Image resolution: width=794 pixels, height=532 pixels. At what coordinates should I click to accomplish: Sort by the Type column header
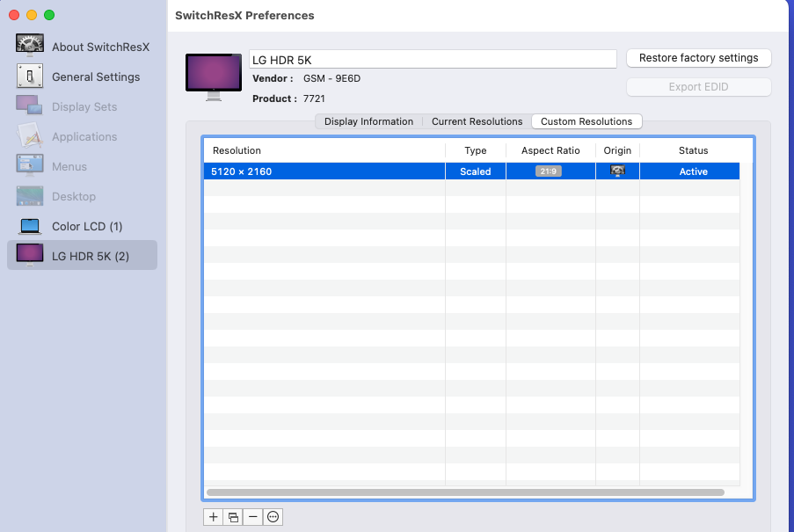coord(476,150)
